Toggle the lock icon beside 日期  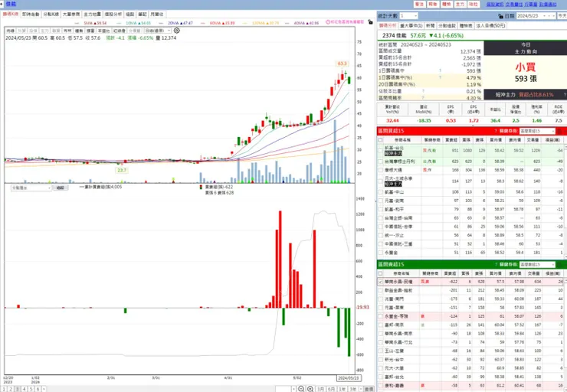point(500,16)
